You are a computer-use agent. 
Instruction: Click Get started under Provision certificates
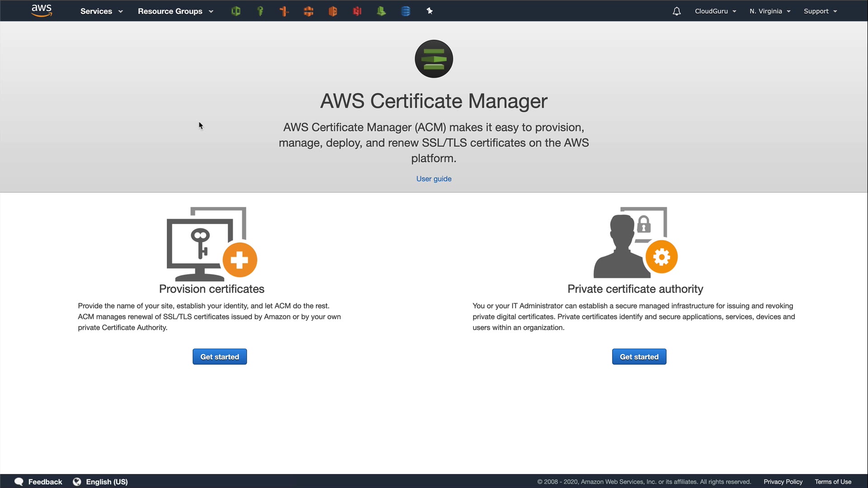click(220, 357)
